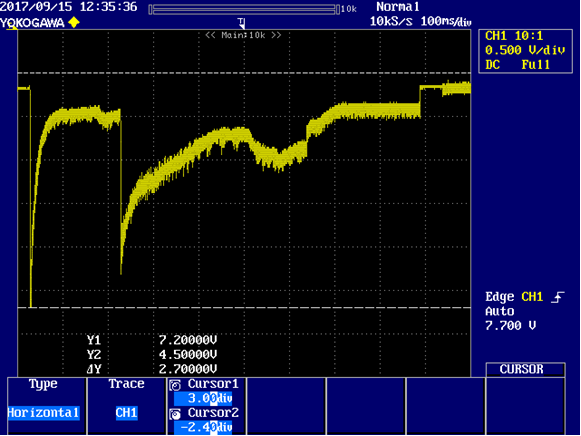Click the 100ms/div time base label
581x436 pixels.
(x=446, y=21)
